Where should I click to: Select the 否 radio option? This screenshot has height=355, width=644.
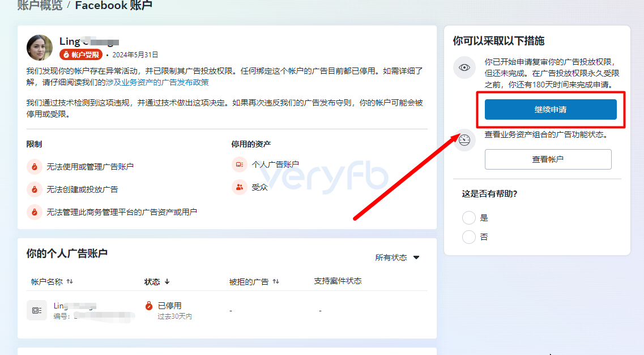(x=468, y=237)
